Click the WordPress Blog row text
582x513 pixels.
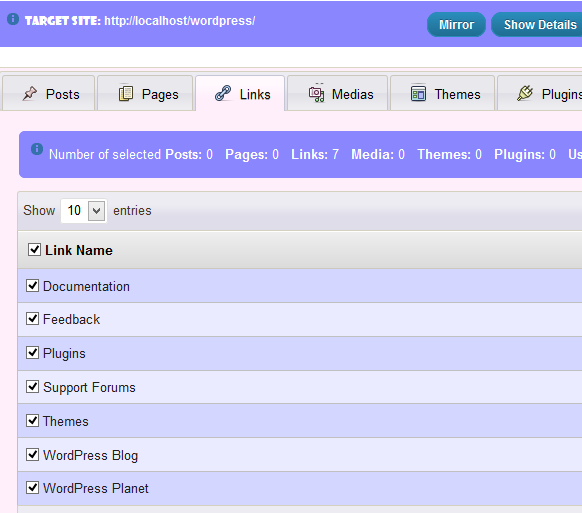(x=91, y=455)
